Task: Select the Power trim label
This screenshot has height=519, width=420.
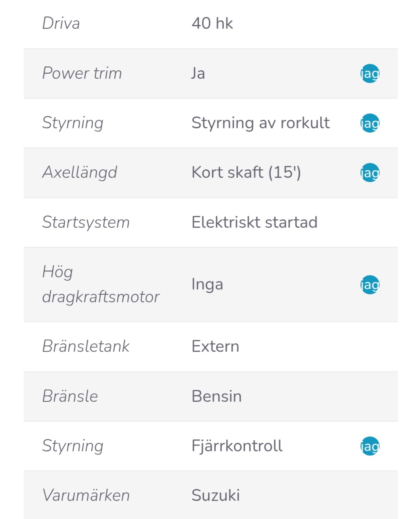Action: pyautogui.click(x=82, y=73)
